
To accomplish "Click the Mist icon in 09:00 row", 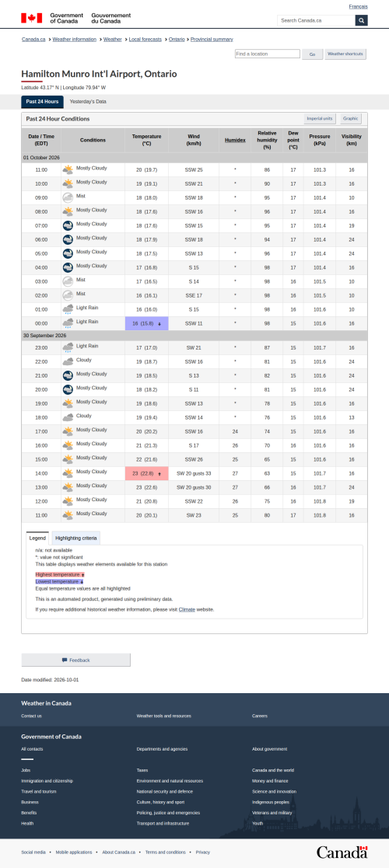I will [68, 197].
